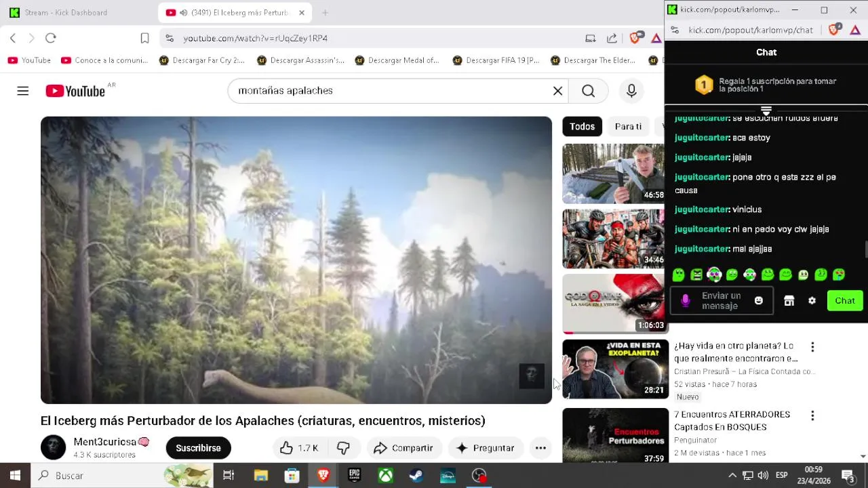This screenshot has width=868, height=488.
Task: Close the YouTube Iceberg tab
Action: pos(302,12)
